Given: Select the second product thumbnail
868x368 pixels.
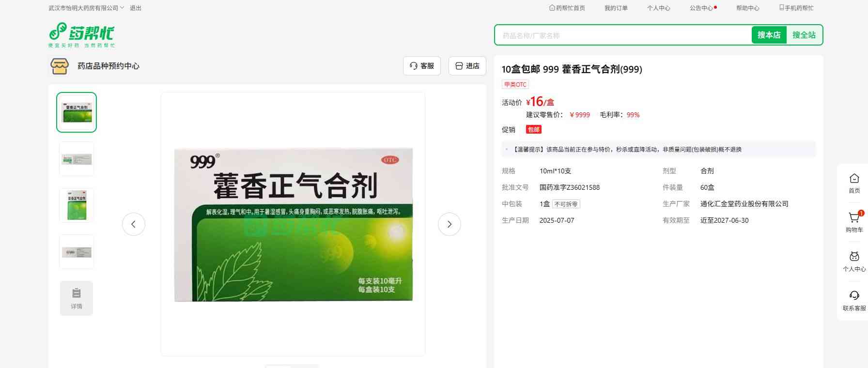Looking at the screenshot, I should pos(77,159).
